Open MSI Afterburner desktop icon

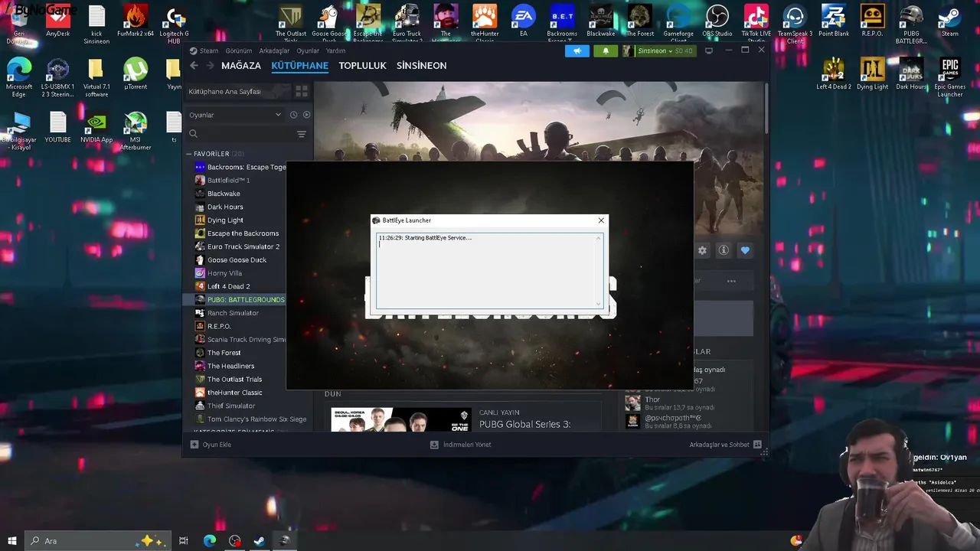(x=136, y=132)
